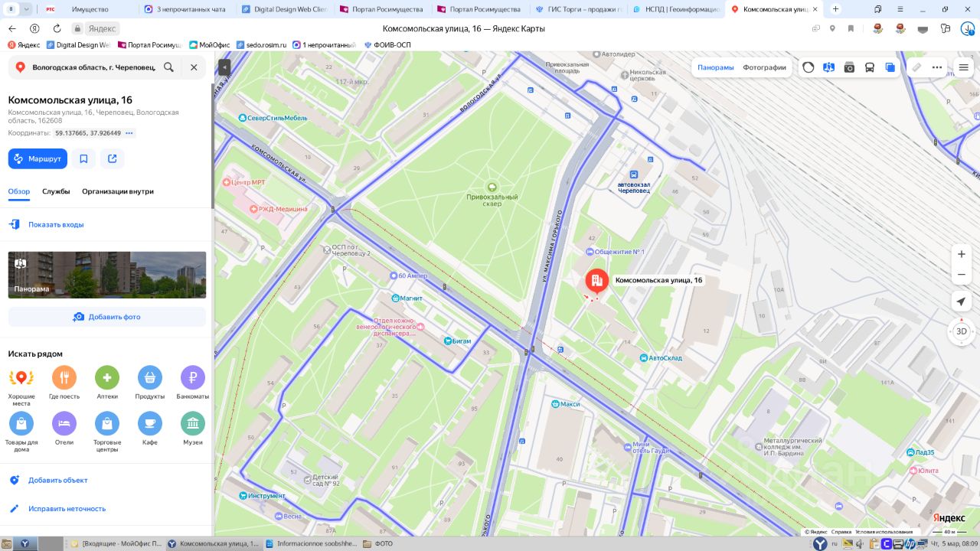
Task: Search nearby Отели
Action: 64,429
